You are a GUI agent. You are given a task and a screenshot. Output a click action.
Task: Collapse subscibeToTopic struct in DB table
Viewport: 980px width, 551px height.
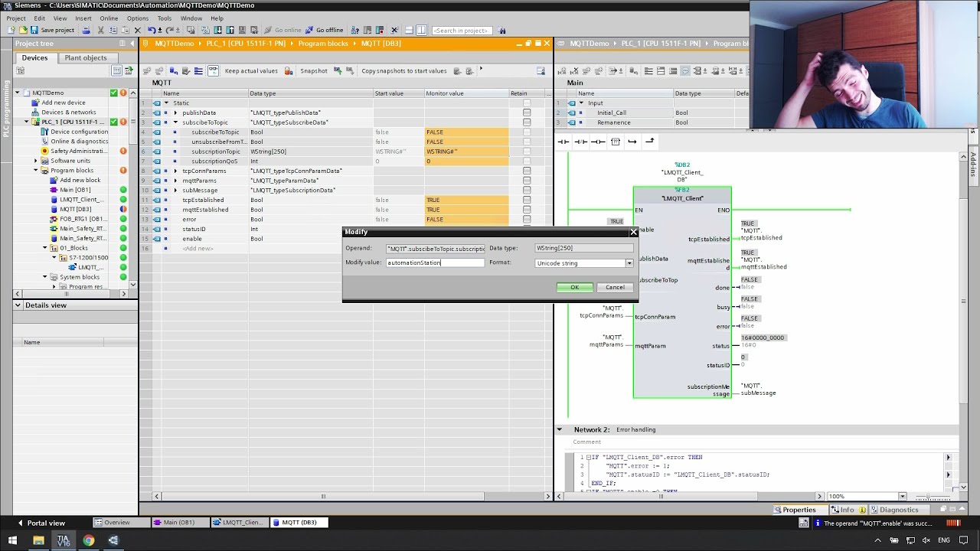pyautogui.click(x=175, y=122)
